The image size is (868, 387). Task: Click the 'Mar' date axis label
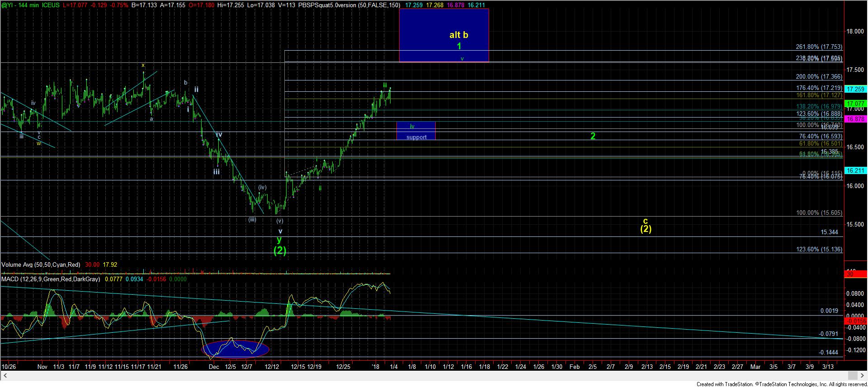(x=755, y=367)
